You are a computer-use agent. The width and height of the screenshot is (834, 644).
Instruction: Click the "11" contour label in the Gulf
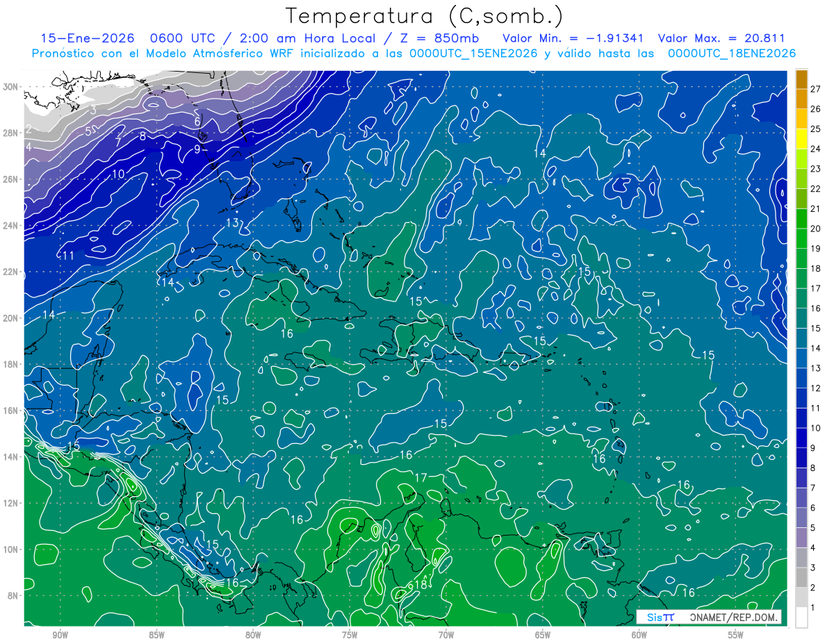click(x=68, y=256)
